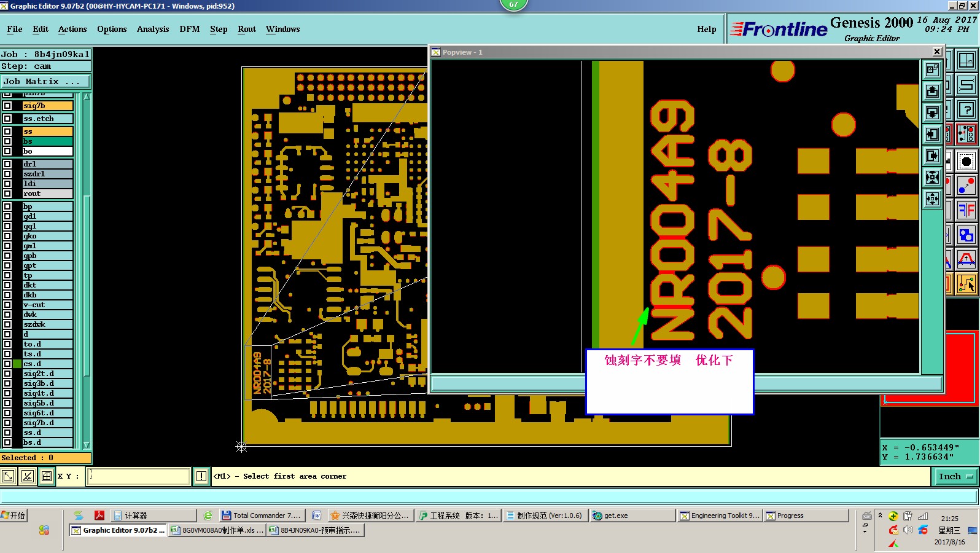Viewport: 980px width, 553px height.
Task: Click the Popview pan down icon
Action: tap(932, 113)
